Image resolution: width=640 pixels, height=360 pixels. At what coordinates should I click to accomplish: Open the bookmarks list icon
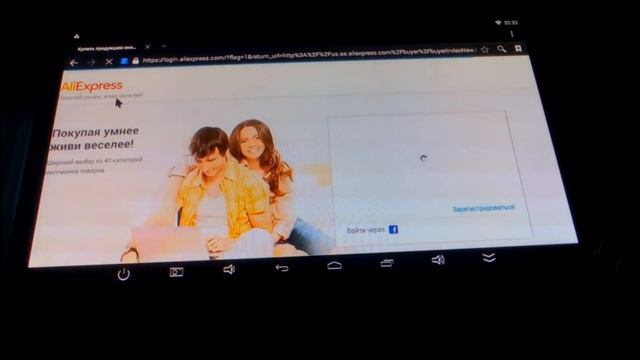tap(518, 49)
